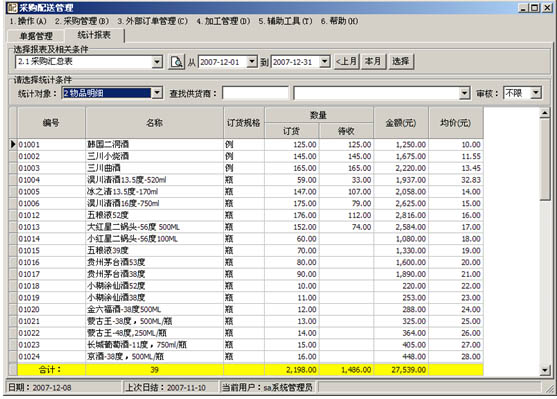Image resolution: width=557 pixels, height=399 pixels.
Task: Click the 当前用户 sa系统管理员 status entry
Action: pyautogui.click(x=267, y=387)
